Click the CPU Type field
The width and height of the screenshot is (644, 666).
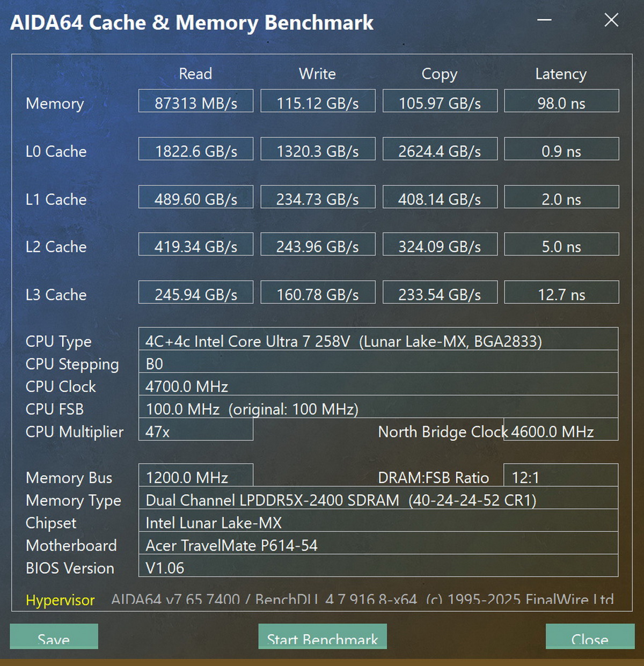point(378,340)
